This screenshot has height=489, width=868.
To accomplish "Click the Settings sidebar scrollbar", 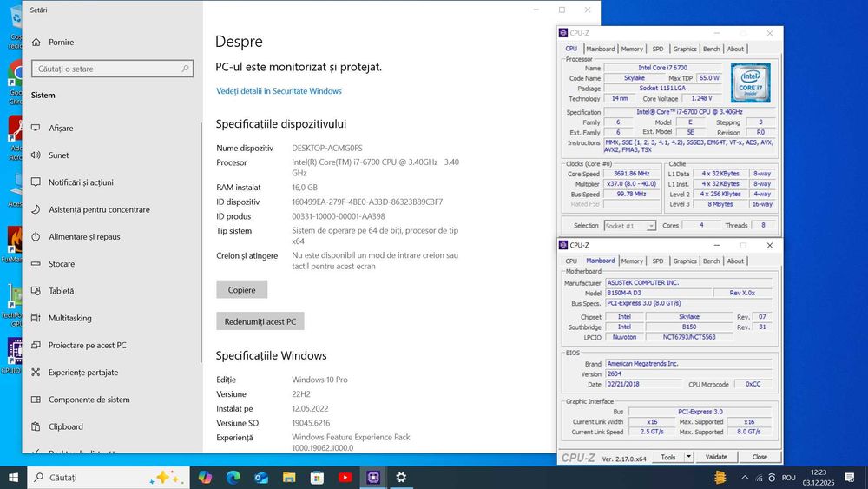I will click(201, 242).
